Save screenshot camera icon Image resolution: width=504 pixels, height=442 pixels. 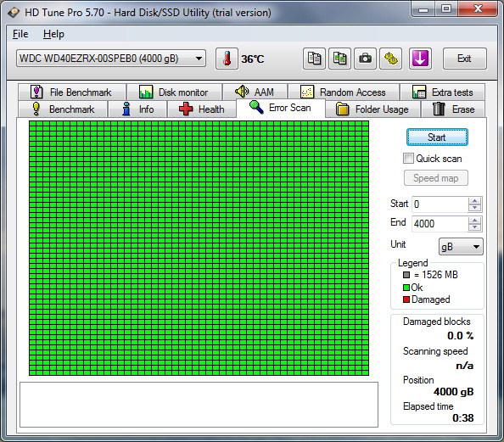click(x=365, y=59)
